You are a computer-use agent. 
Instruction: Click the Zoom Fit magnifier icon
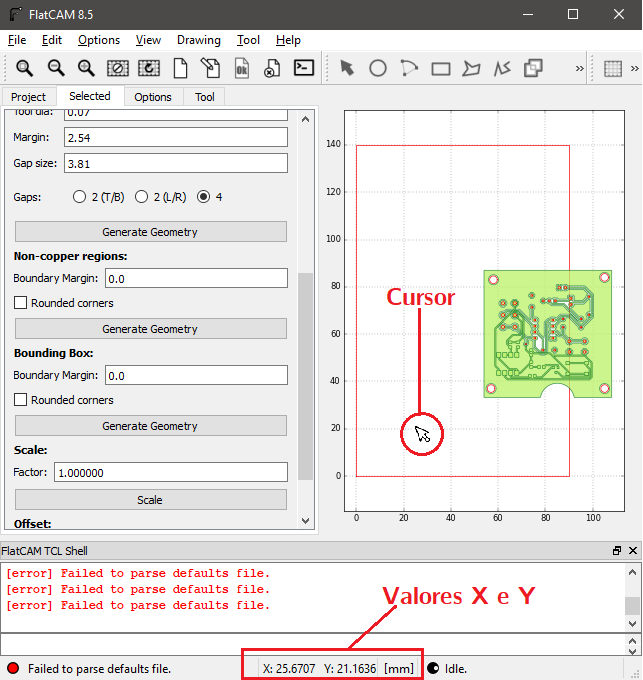(24, 68)
